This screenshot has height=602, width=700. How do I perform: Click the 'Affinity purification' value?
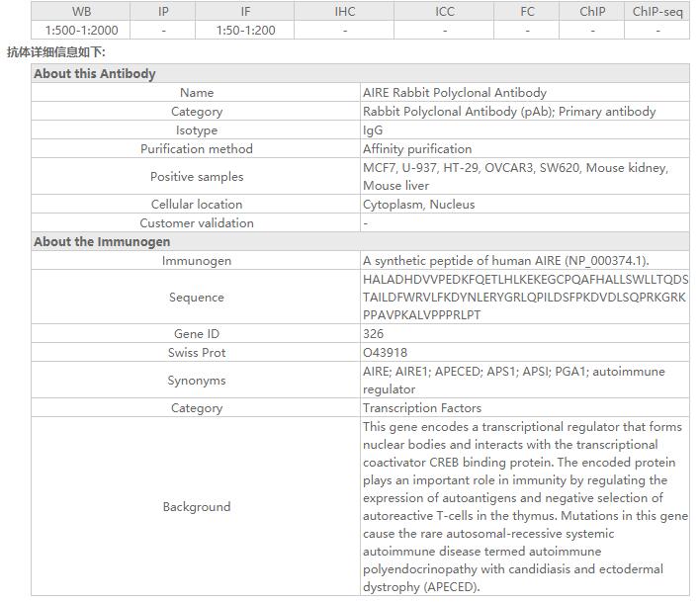(x=417, y=149)
